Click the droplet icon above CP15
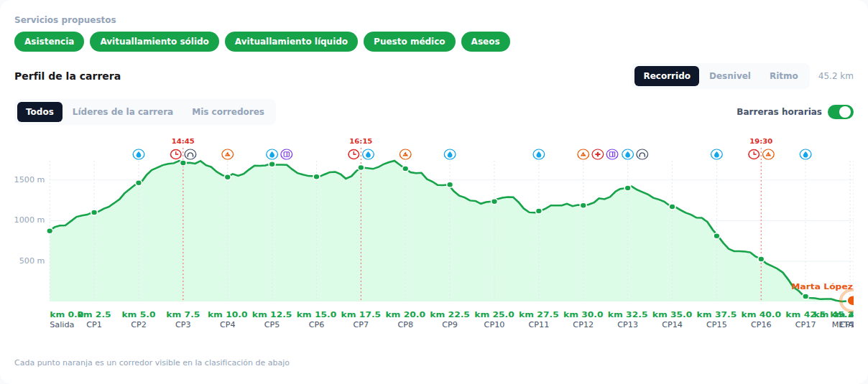This screenshot has height=384, width=868. click(x=716, y=154)
